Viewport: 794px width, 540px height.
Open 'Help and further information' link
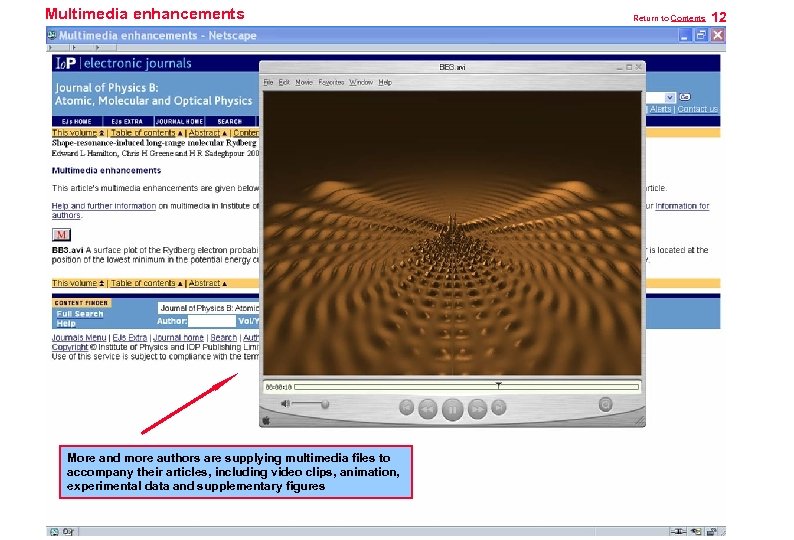click(104, 206)
